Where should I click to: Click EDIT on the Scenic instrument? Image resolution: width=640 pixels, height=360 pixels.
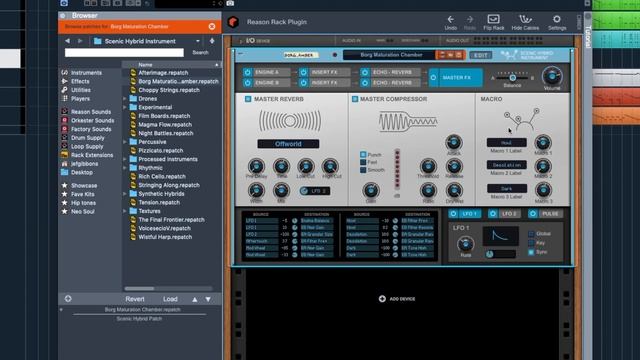[480, 55]
